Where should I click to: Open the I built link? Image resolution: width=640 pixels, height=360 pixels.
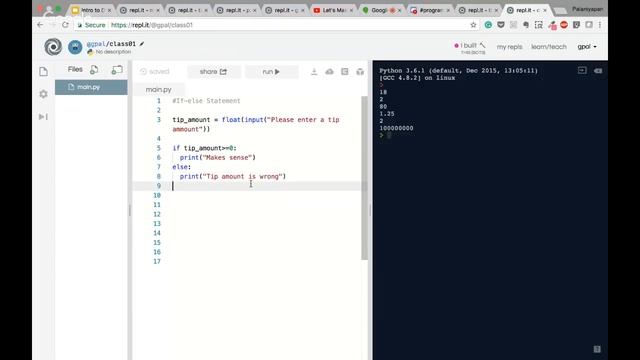click(470, 48)
